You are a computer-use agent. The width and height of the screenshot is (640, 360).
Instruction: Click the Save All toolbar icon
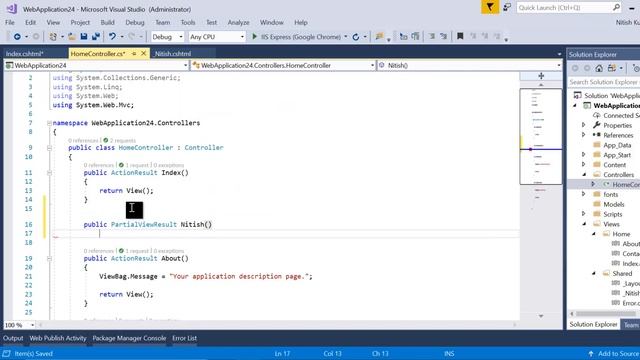[96, 37]
